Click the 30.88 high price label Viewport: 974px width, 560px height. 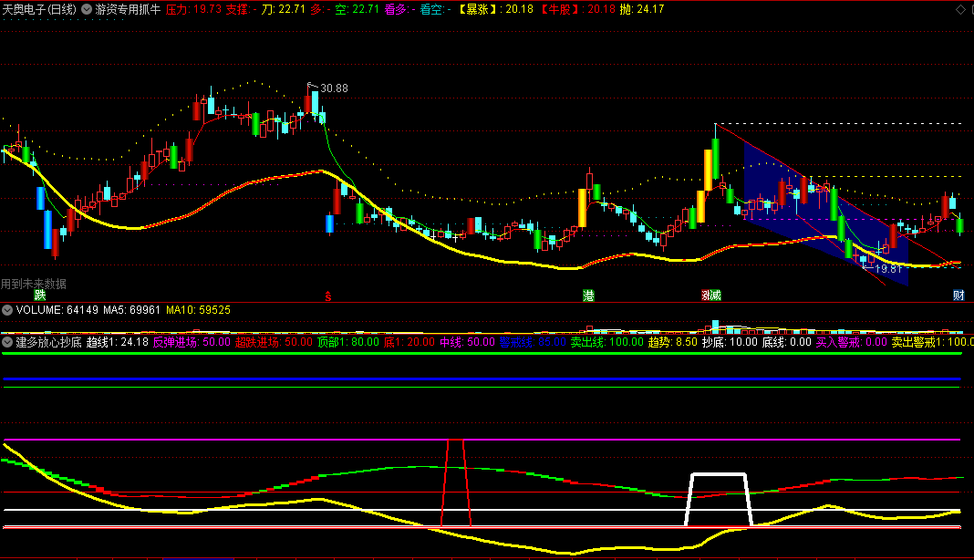(x=334, y=88)
